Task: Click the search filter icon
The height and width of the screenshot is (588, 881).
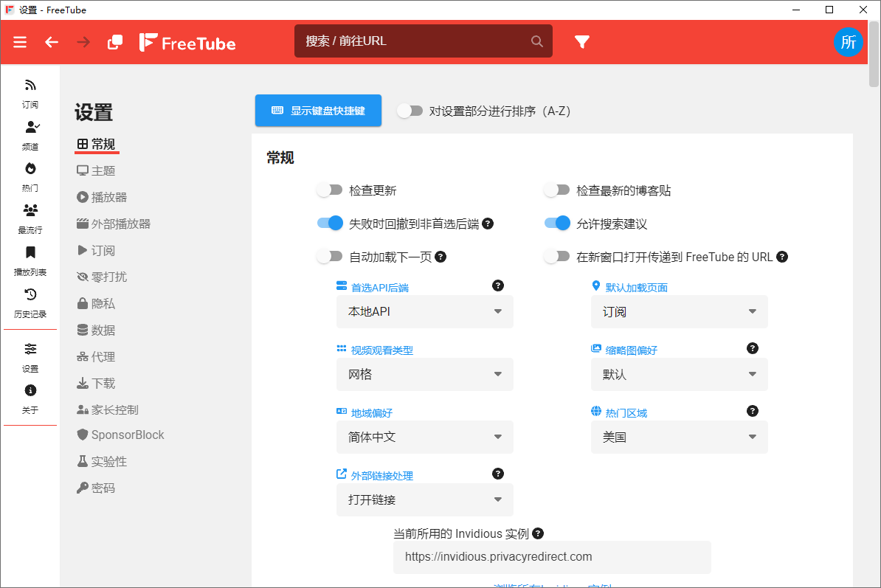Action: (x=582, y=42)
